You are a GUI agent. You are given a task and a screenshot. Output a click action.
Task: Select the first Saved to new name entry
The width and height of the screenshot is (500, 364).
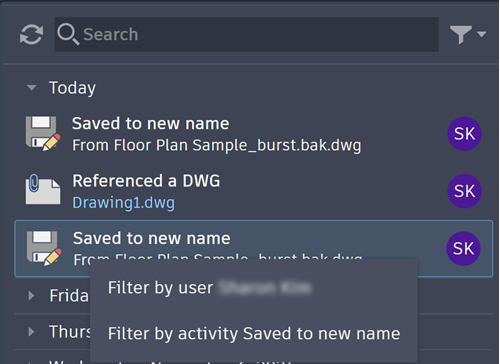click(x=254, y=134)
